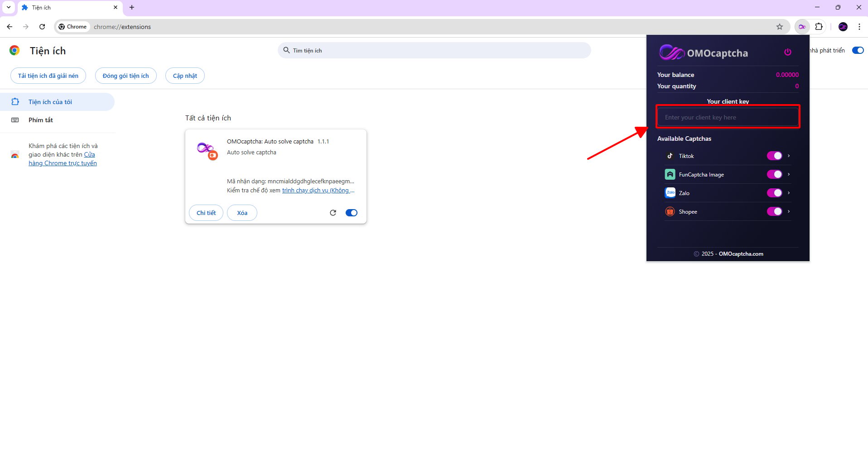Click Tải tiện ích đã giải nén
This screenshot has width=868, height=449.
[x=48, y=76]
